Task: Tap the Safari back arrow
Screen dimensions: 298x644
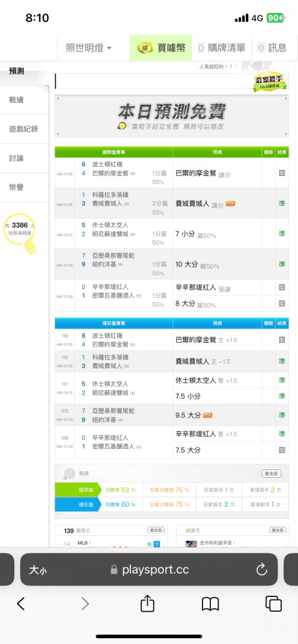Action: tap(21, 603)
